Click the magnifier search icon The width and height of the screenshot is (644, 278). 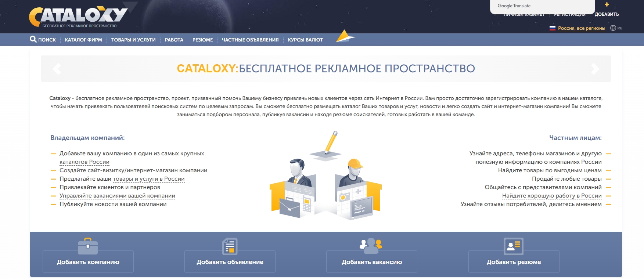click(x=33, y=39)
